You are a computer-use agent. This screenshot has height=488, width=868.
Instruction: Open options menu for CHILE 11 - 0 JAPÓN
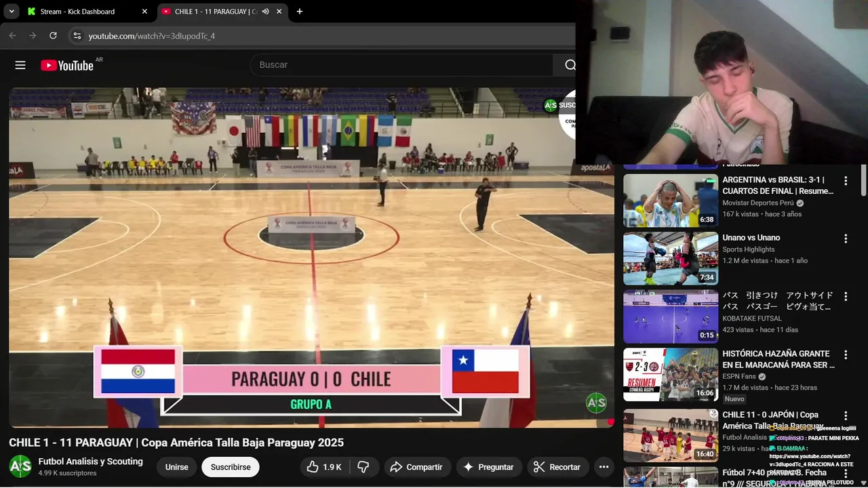[x=846, y=415]
